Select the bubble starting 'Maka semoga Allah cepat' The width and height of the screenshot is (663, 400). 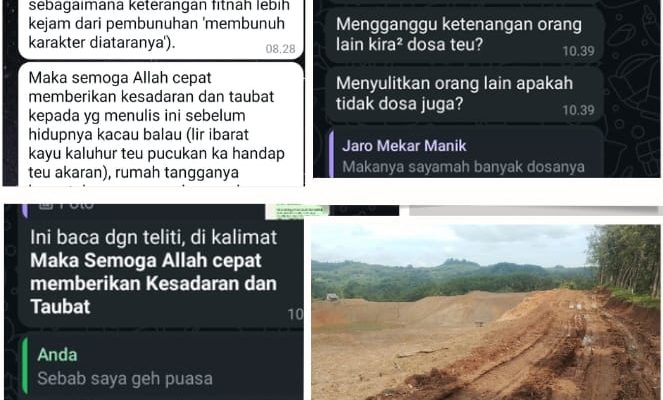click(x=161, y=124)
